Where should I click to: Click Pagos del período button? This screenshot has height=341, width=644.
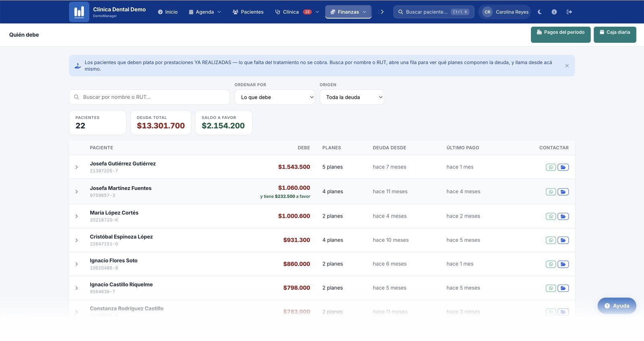click(561, 35)
